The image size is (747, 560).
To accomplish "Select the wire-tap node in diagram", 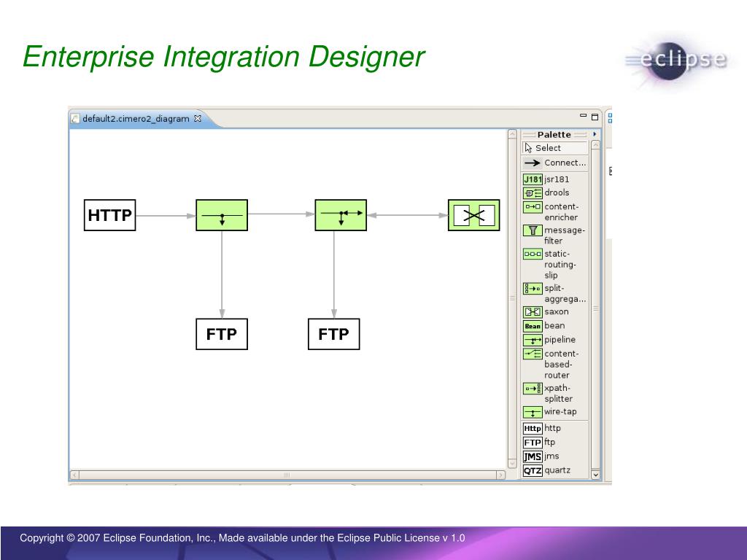I will tap(222, 215).
